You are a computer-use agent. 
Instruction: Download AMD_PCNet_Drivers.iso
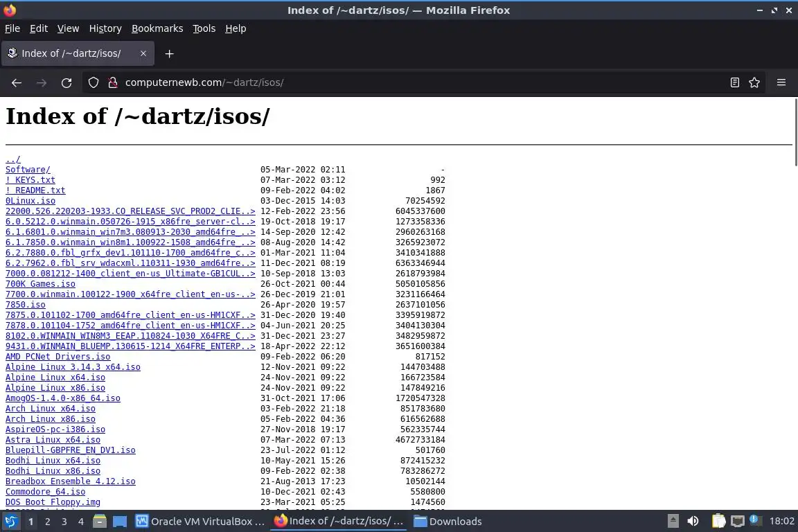58,357
